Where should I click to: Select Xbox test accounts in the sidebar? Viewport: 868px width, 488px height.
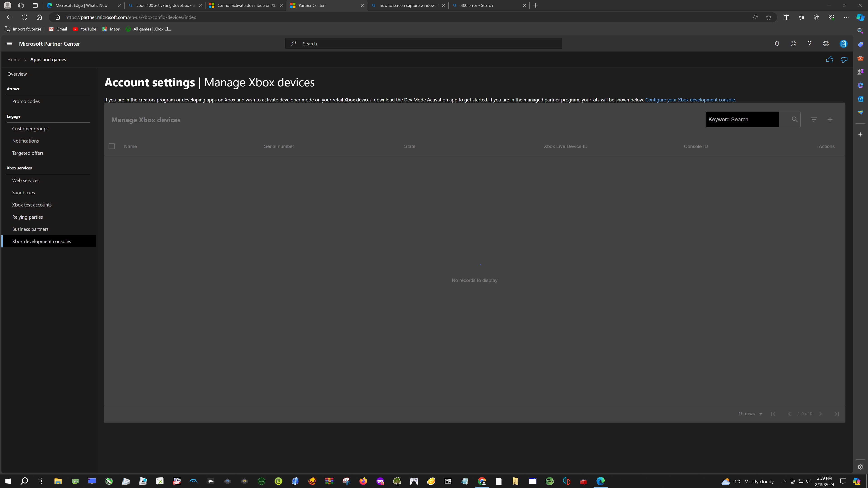pos(32,204)
